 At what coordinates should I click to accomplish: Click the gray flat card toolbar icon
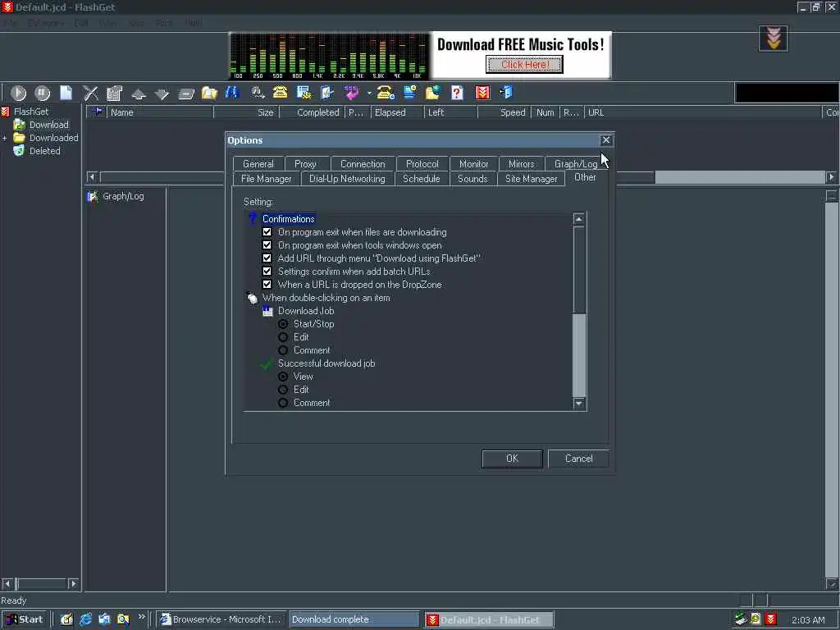point(186,95)
